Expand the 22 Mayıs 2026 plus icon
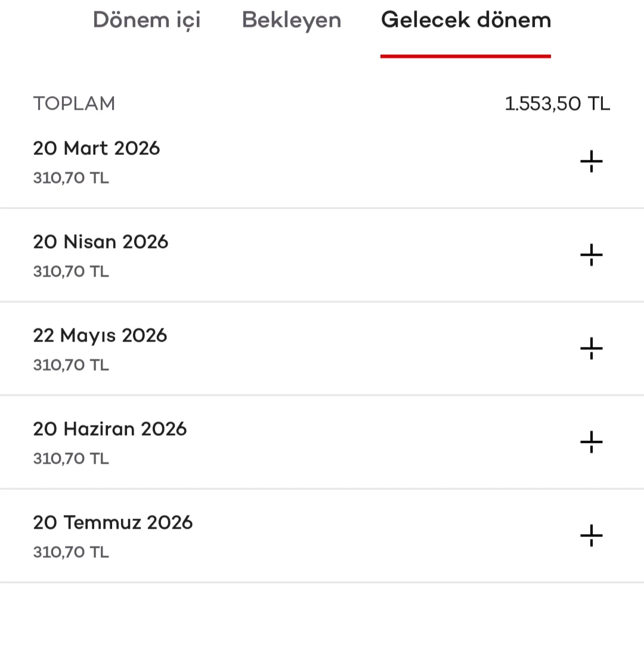644x652 pixels. [591, 349]
